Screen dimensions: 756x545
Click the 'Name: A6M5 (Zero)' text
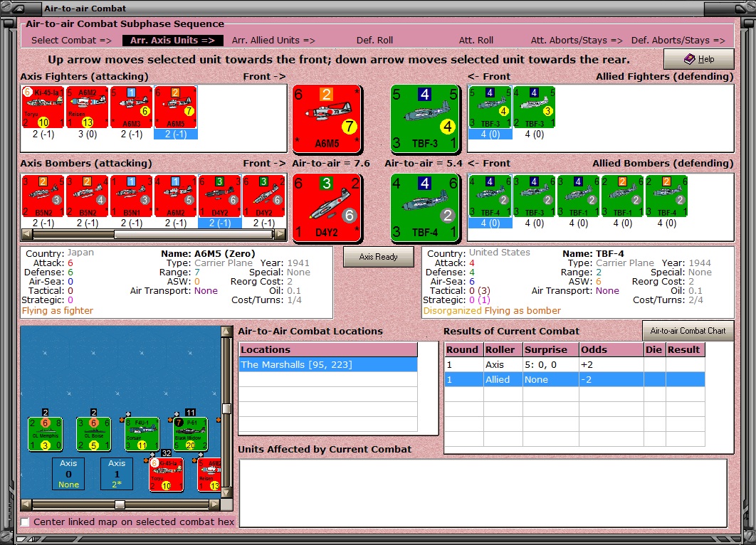(x=208, y=253)
